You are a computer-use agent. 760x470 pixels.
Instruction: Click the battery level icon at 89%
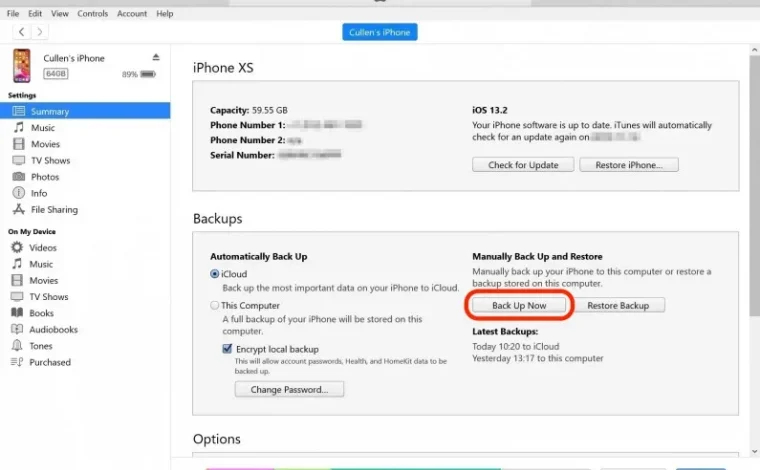(x=147, y=74)
